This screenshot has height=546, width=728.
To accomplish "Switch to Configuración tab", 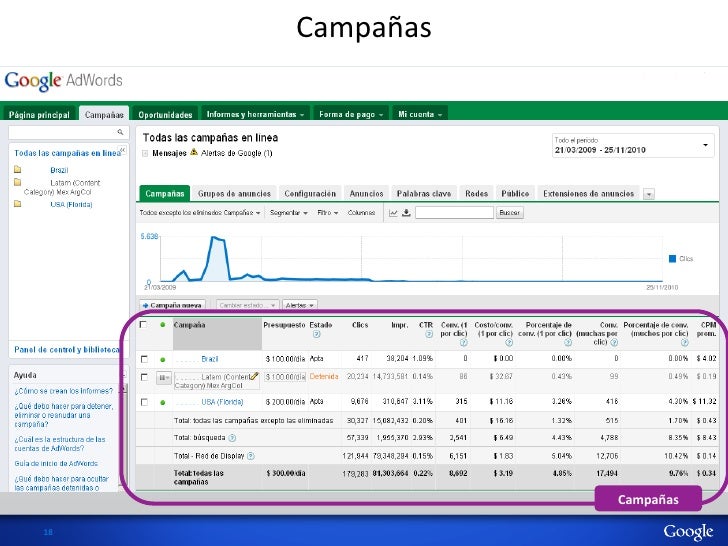I will [x=310, y=194].
